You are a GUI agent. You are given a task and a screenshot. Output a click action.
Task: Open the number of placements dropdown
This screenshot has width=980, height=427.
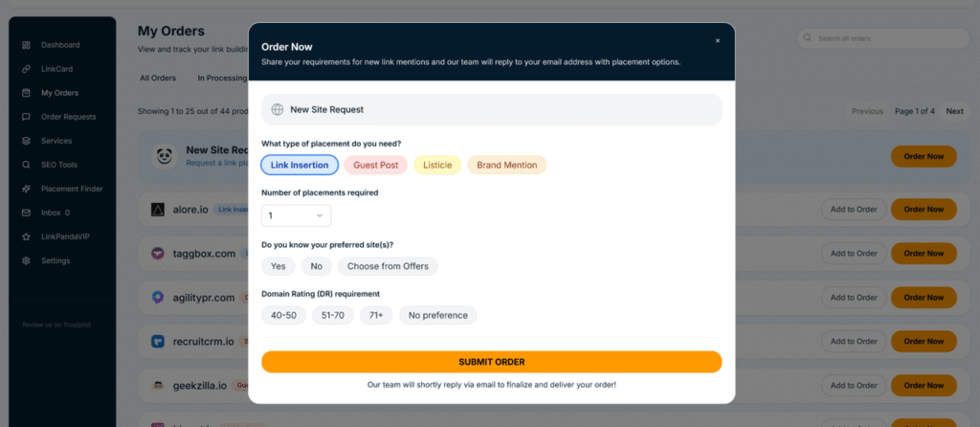pos(297,215)
